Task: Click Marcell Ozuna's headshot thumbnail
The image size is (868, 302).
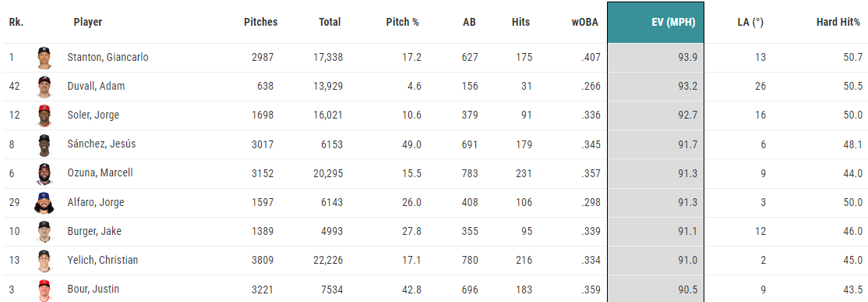Action: pyautogui.click(x=44, y=173)
